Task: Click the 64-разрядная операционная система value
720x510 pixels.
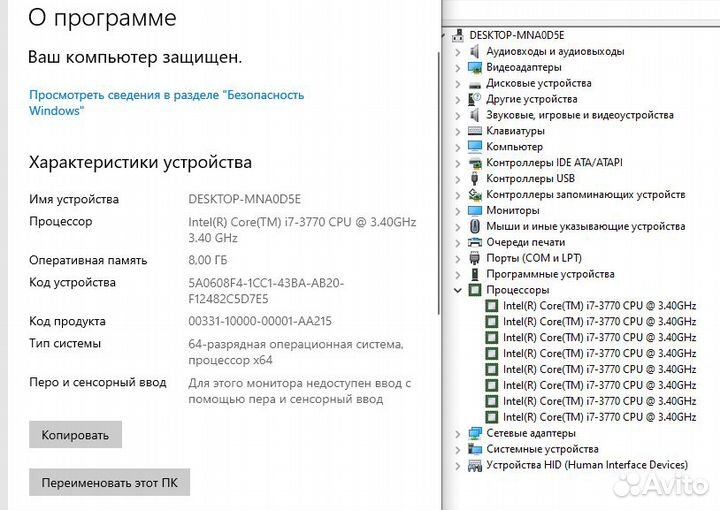Action: (296, 352)
